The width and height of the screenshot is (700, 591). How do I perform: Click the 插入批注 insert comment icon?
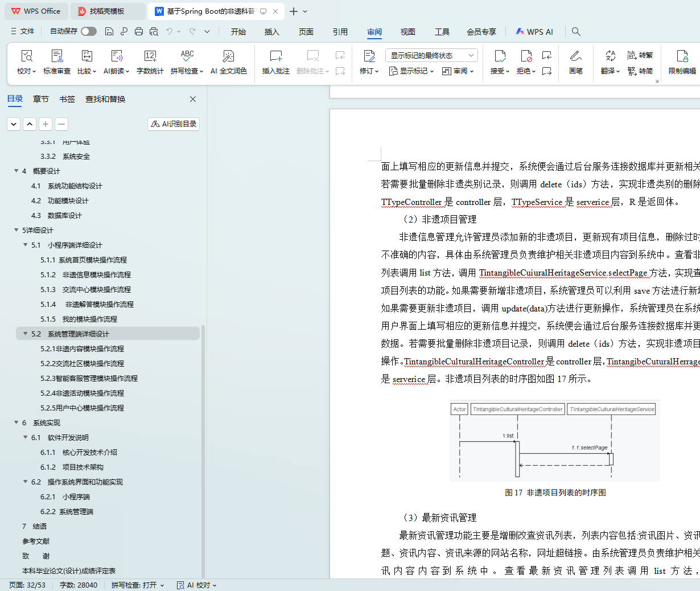[275, 61]
